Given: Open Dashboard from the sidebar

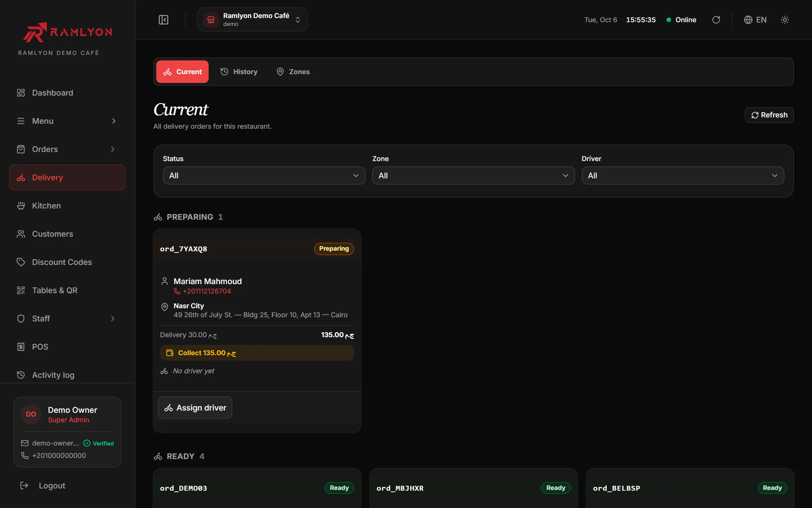Looking at the screenshot, I should [x=67, y=93].
